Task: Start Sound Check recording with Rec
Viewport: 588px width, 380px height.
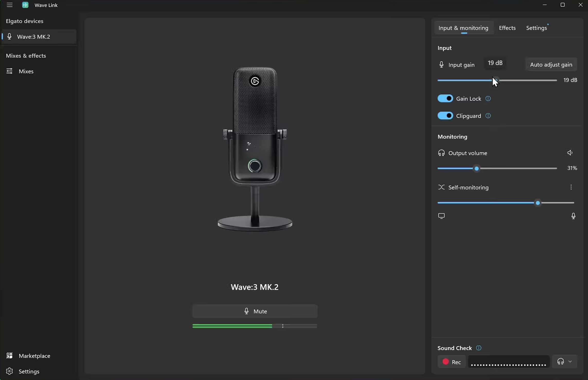Action: (451, 362)
